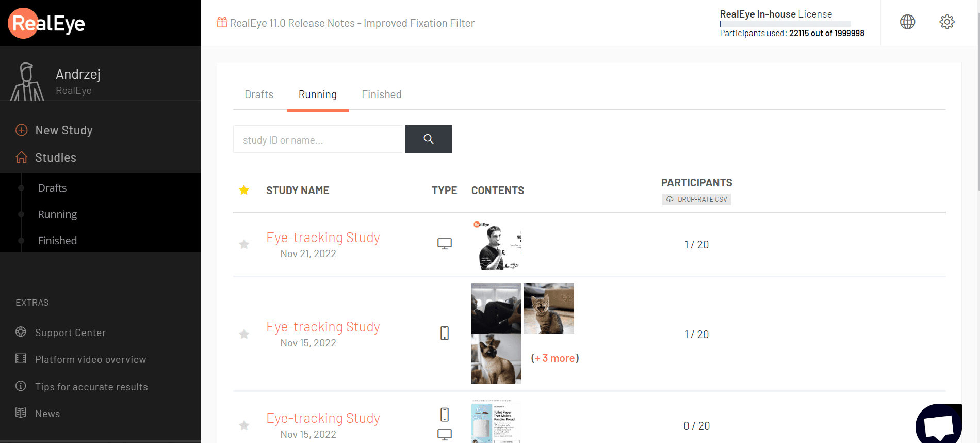Click the Andrzej profile avatar
The width and height of the screenshot is (980, 443).
[27, 82]
